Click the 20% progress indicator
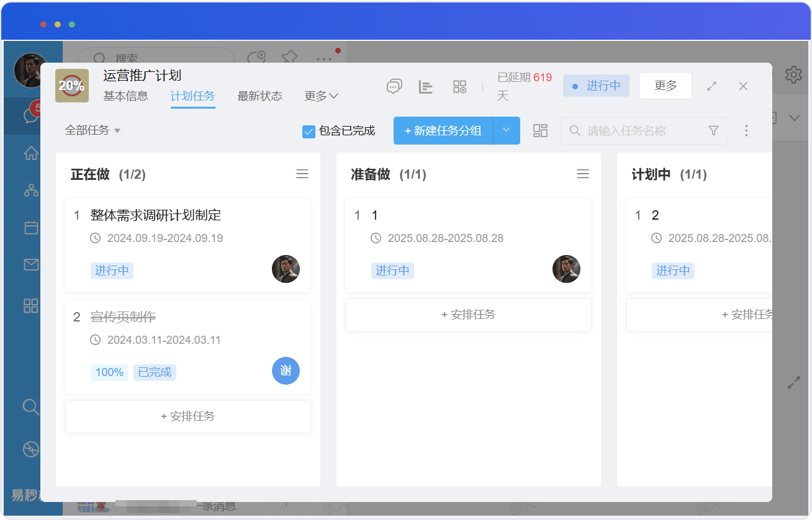Image resolution: width=812 pixels, height=520 pixels. [x=71, y=86]
